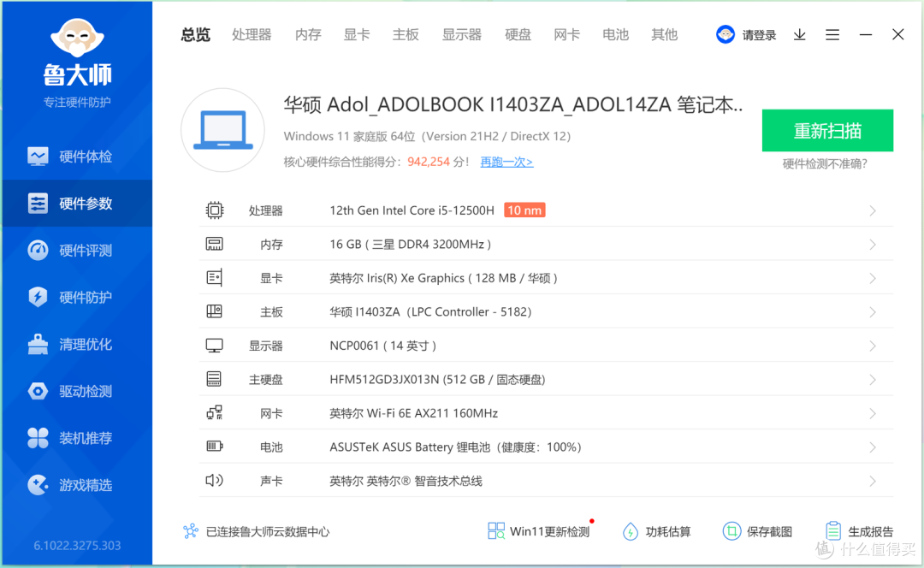The image size is (924, 568).
Task: Click the main hard disk icon
Action: click(x=215, y=379)
